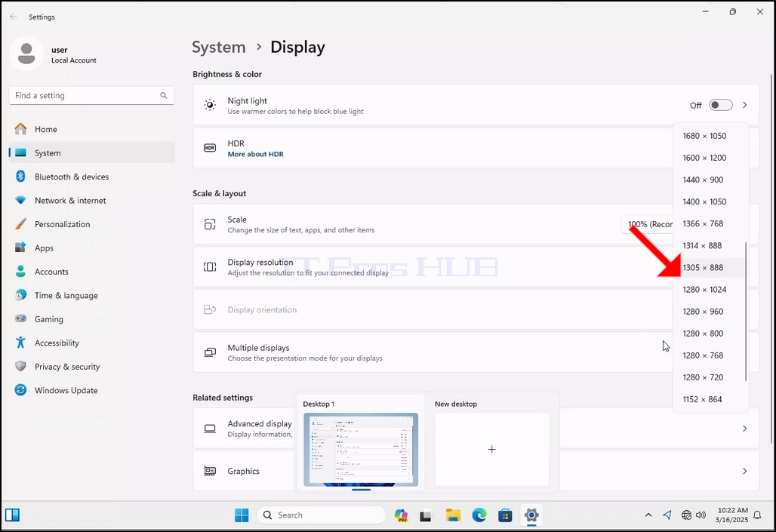Open Home in Settings sidebar
Viewport: 776px width, 532px height.
point(91,129)
